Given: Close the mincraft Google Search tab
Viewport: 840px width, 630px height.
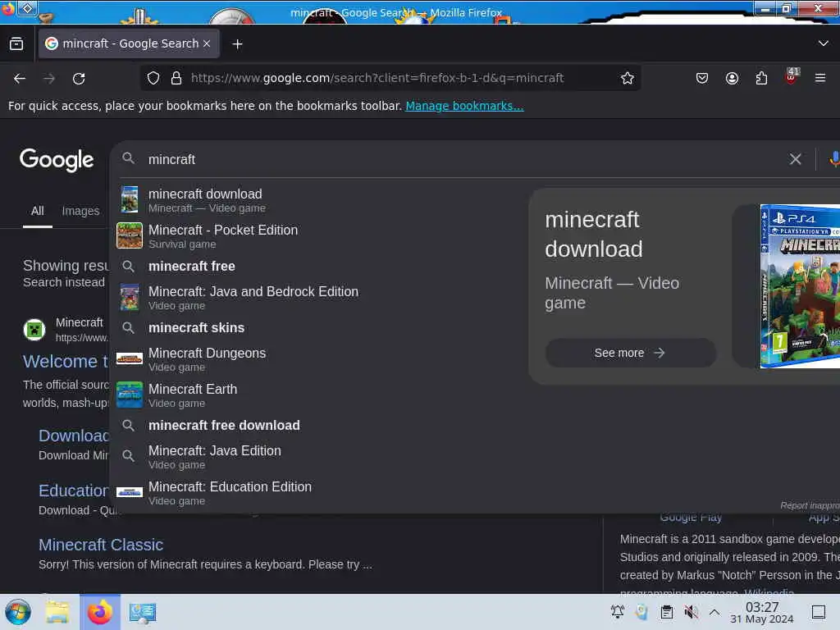Looking at the screenshot, I should click(x=207, y=43).
